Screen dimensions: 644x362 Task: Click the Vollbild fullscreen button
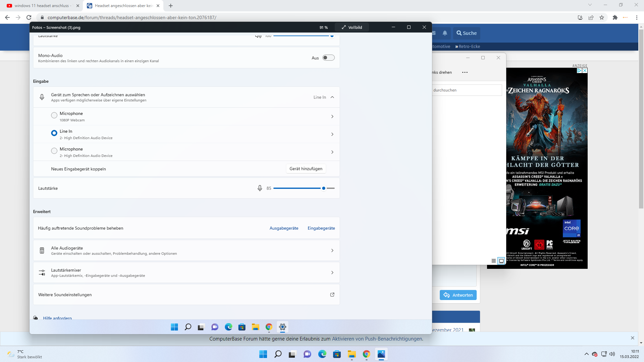click(x=352, y=27)
